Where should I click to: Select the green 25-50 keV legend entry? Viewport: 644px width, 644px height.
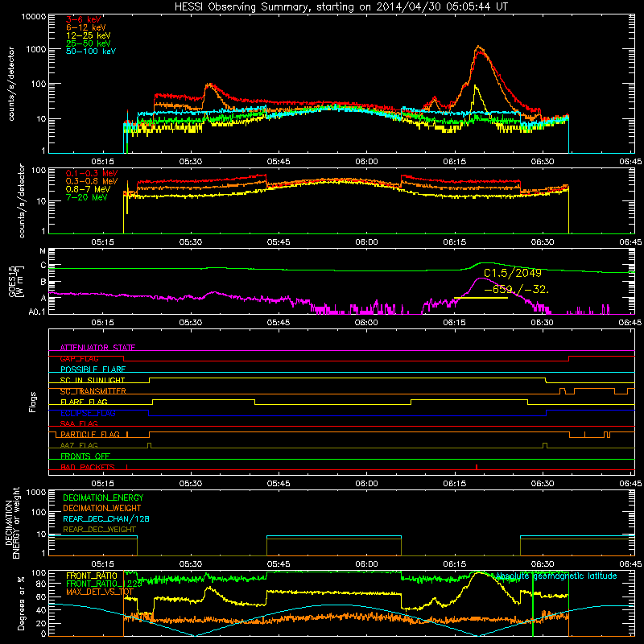pyautogui.click(x=89, y=43)
